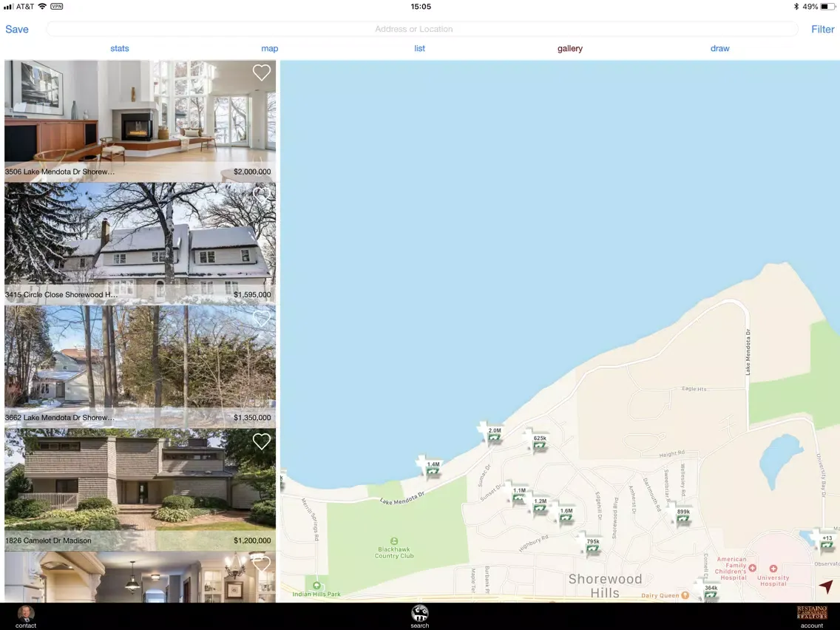840x630 pixels.
Task: Tap American Family Children's Hospital marker
Action: (752, 568)
